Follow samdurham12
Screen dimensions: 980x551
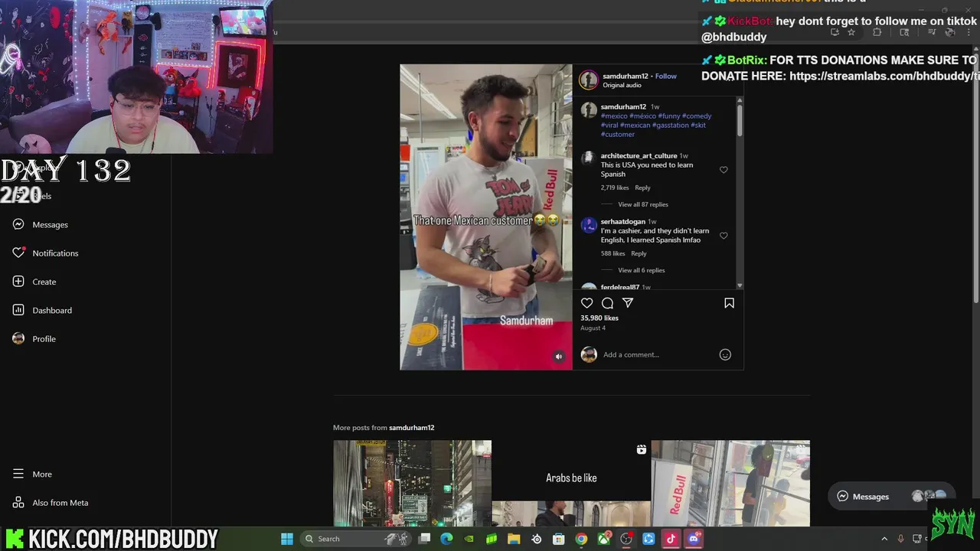point(666,77)
